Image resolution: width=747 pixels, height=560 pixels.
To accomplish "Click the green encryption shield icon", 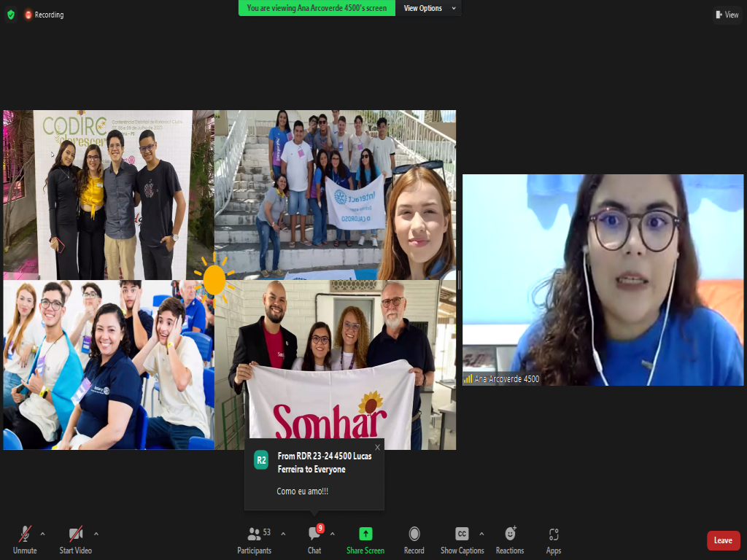I will point(10,15).
